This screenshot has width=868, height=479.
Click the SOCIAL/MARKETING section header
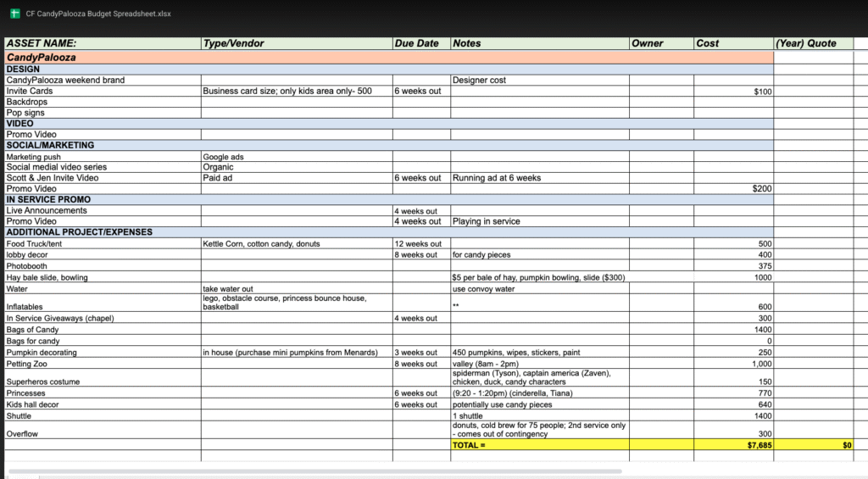click(388, 145)
